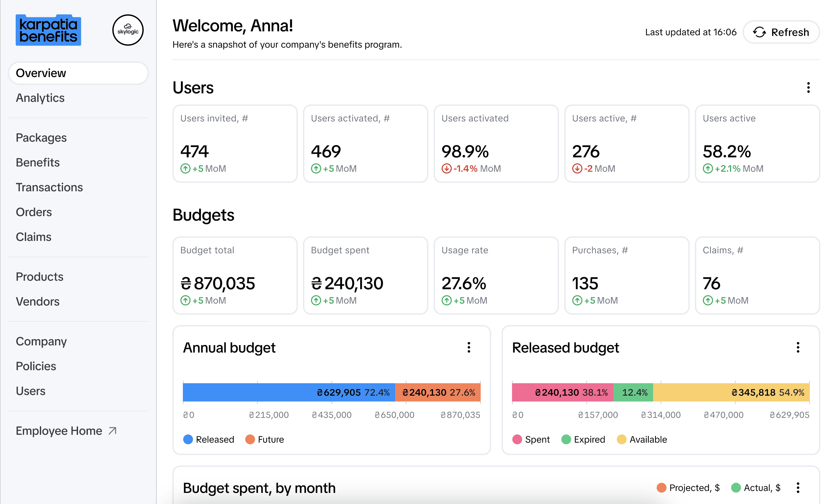Click the Budgets section heading
834x504 pixels.
203,215
